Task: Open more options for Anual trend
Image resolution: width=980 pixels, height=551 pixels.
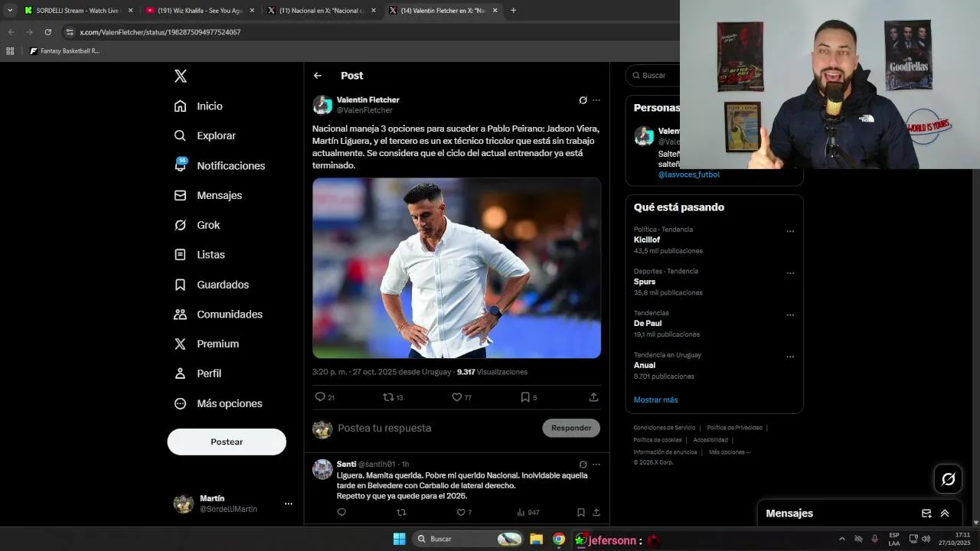Action: tap(790, 357)
